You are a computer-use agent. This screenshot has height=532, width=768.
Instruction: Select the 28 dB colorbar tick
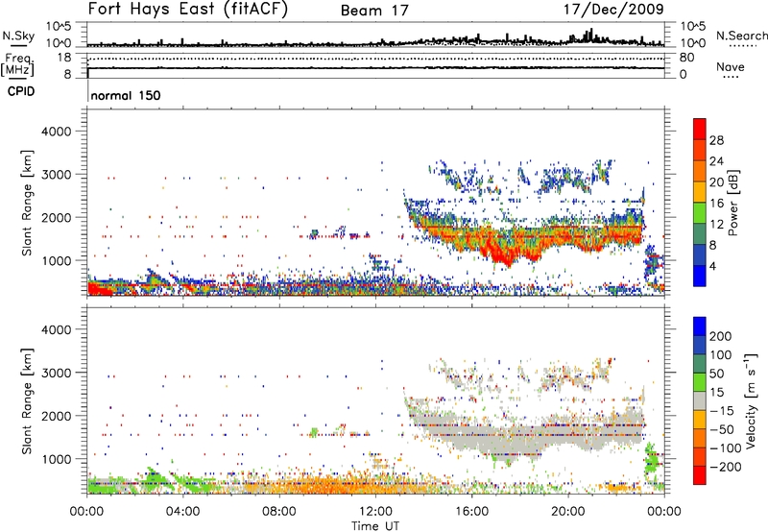tap(716, 140)
